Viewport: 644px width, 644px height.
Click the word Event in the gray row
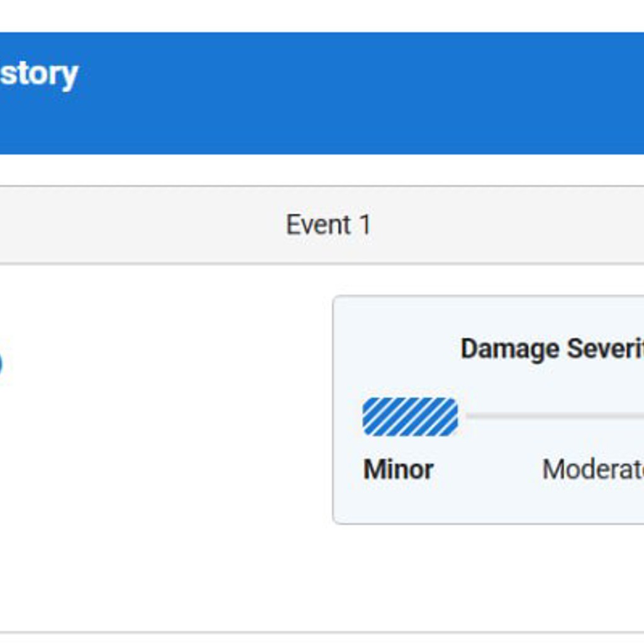pos(318,225)
